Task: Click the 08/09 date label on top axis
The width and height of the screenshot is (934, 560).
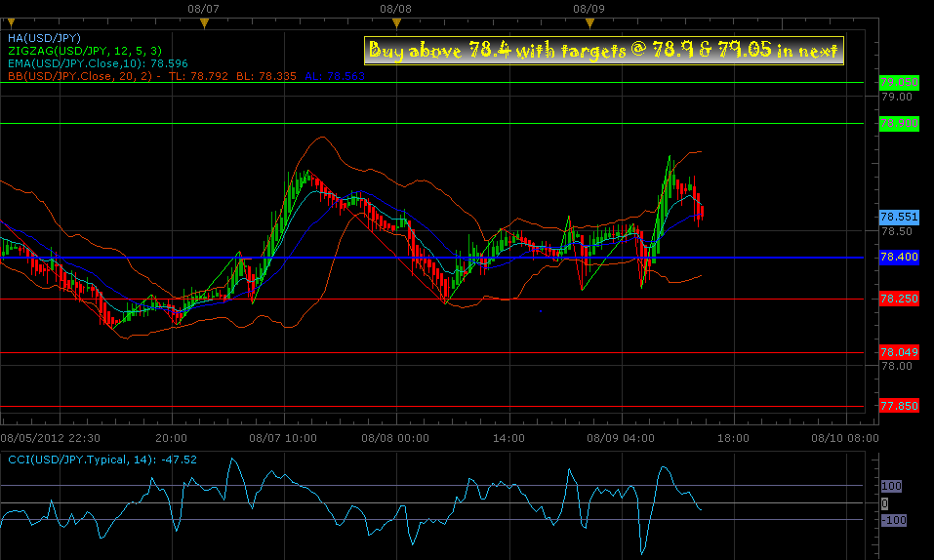Action: [589, 9]
